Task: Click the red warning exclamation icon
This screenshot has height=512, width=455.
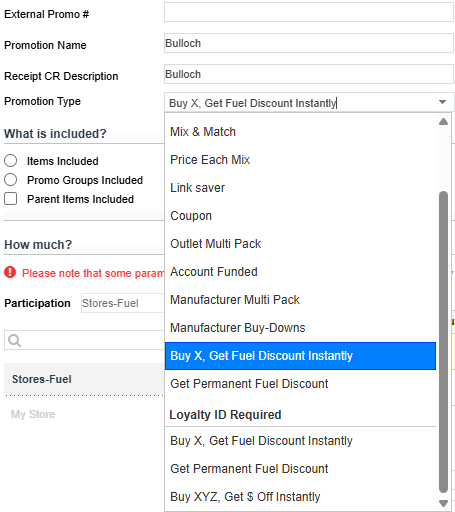Action: click(x=10, y=272)
